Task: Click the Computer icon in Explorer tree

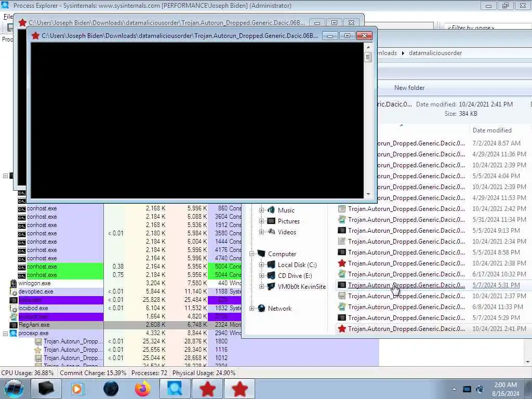Action: tap(261, 254)
